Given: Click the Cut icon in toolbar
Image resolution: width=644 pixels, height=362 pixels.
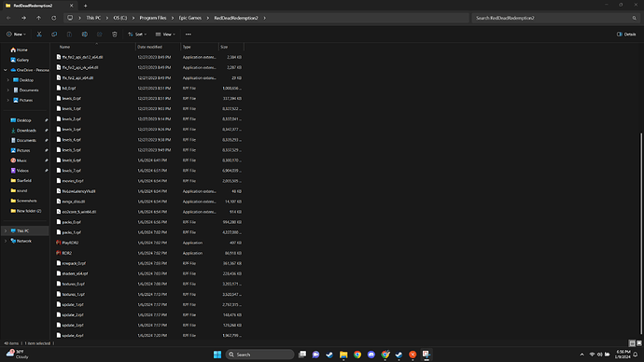Looking at the screenshot, I should click(39, 35).
